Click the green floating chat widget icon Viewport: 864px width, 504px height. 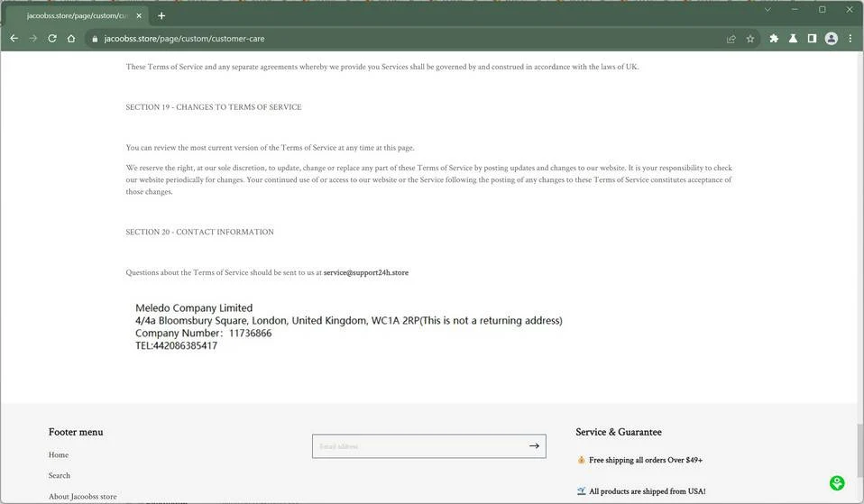[x=837, y=483]
